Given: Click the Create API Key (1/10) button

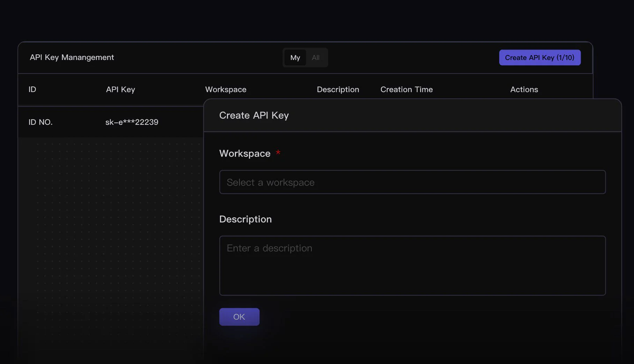Looking at the screenshot, I should (540, 58).
